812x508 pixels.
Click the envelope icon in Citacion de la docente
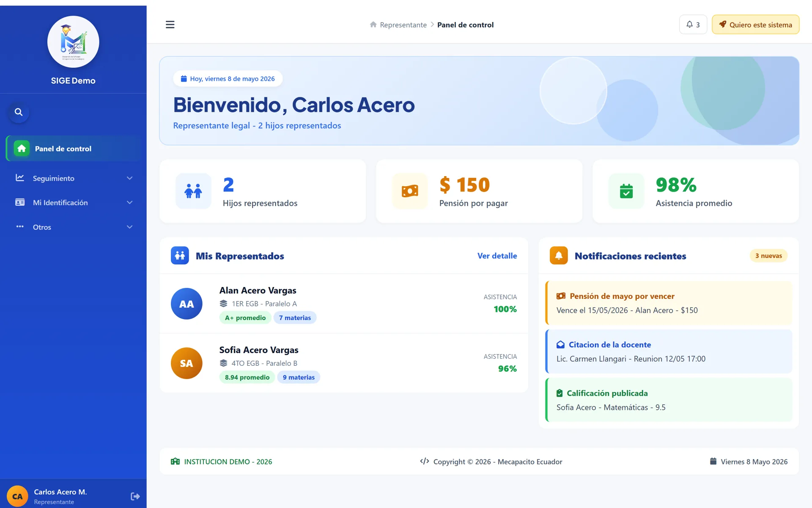[x=560, y=345]
